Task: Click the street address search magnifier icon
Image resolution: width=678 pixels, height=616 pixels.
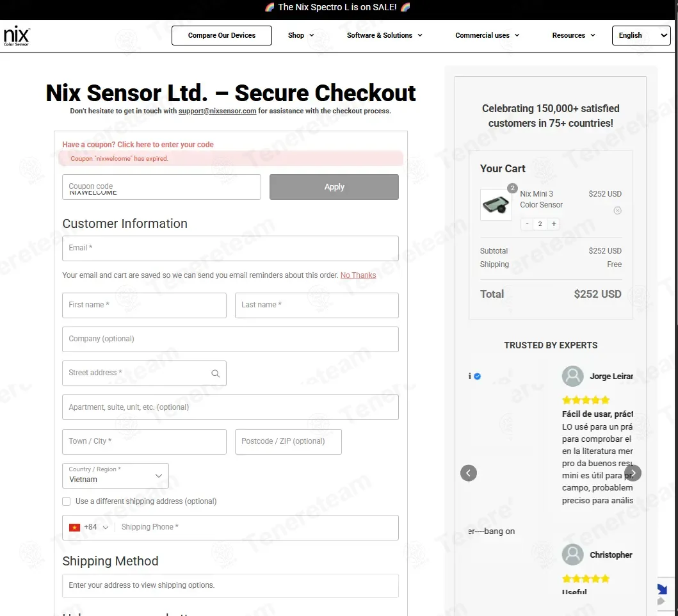Action: (x=215, y=373)
